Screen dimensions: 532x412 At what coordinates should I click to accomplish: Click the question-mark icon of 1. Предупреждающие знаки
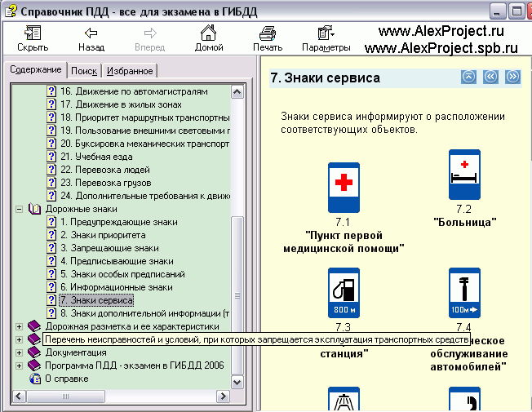(51, 222)
